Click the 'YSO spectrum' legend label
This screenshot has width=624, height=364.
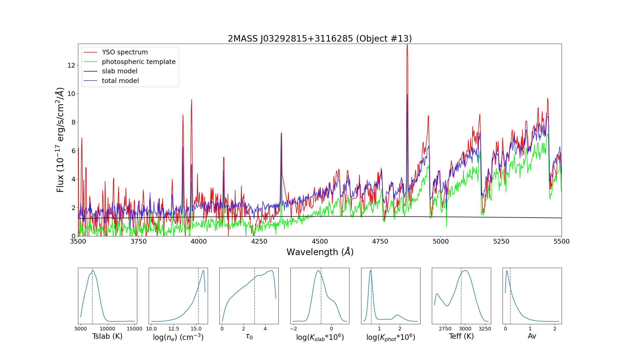tap(125, 52)
